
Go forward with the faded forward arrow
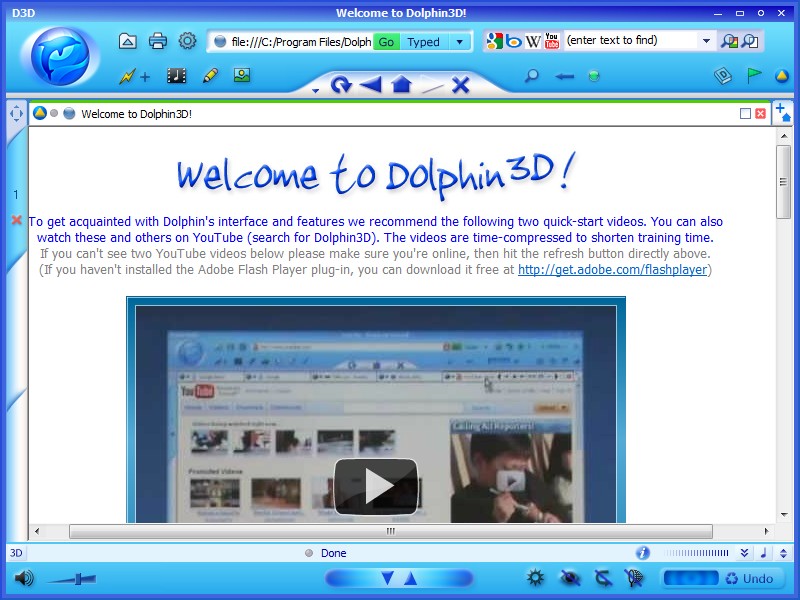(432, 86)
